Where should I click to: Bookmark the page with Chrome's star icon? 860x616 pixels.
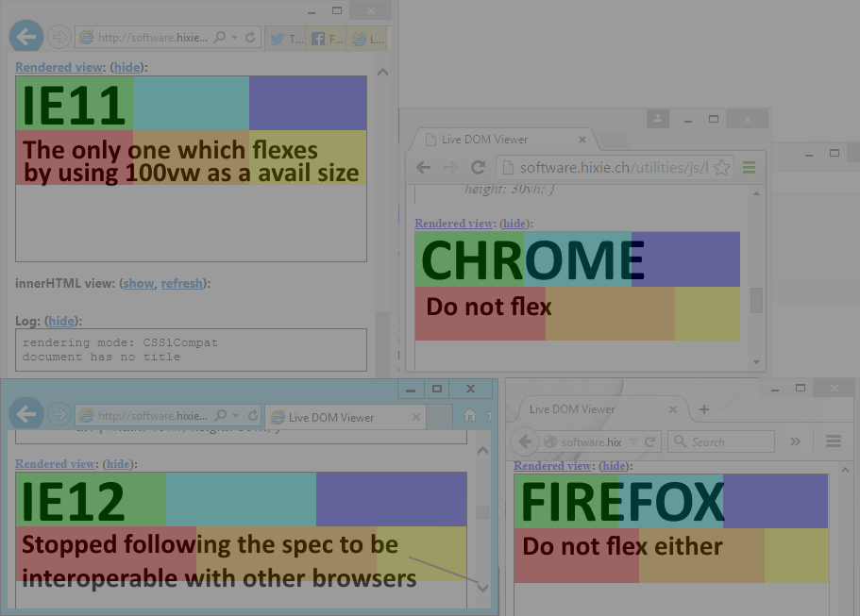(722, 167)
